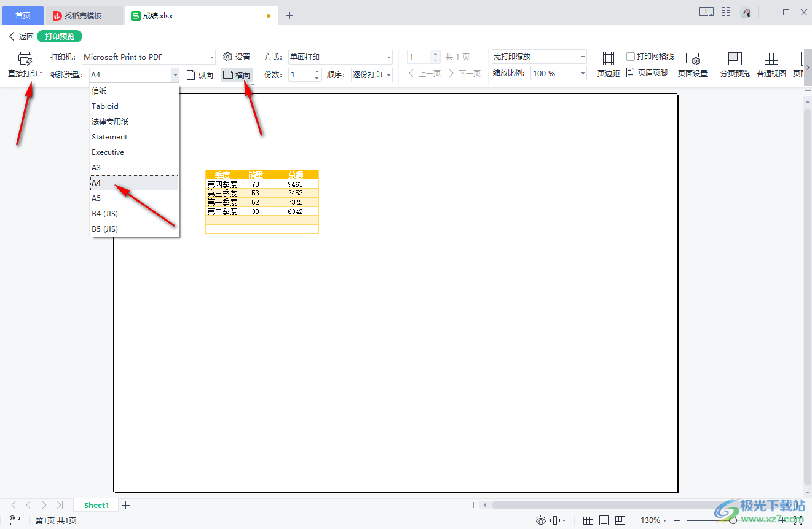The height and width of the screenshot is (529, 812).
Task: Go to 下一页 next page
Action: [464, 74]
